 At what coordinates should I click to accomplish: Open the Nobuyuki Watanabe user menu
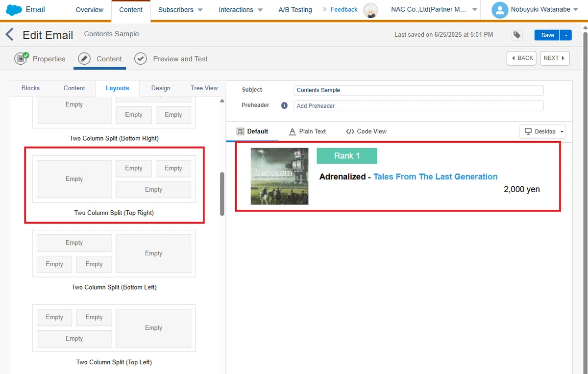point(544,9)
